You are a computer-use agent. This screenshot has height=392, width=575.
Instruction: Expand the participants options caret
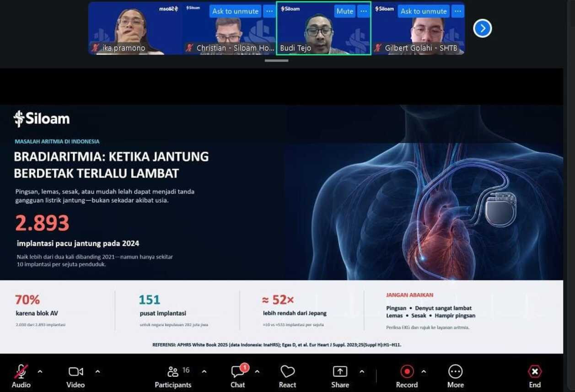click(x=204, y=371)
